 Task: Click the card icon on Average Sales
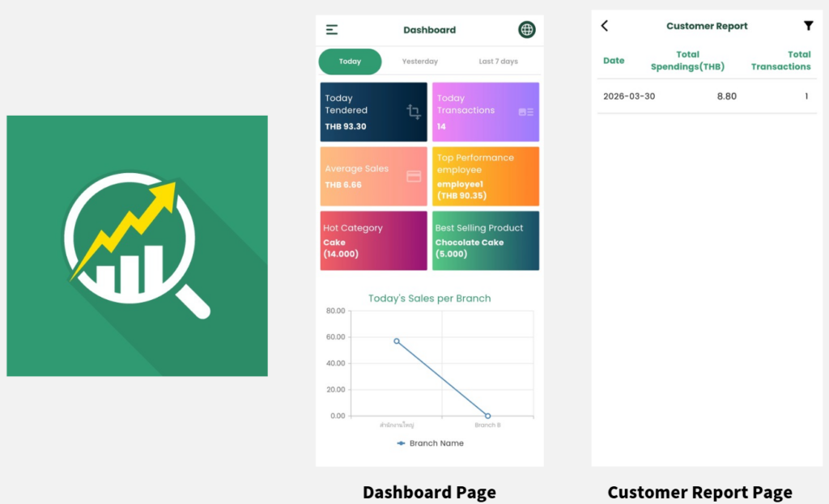click(x=414, y=176)
